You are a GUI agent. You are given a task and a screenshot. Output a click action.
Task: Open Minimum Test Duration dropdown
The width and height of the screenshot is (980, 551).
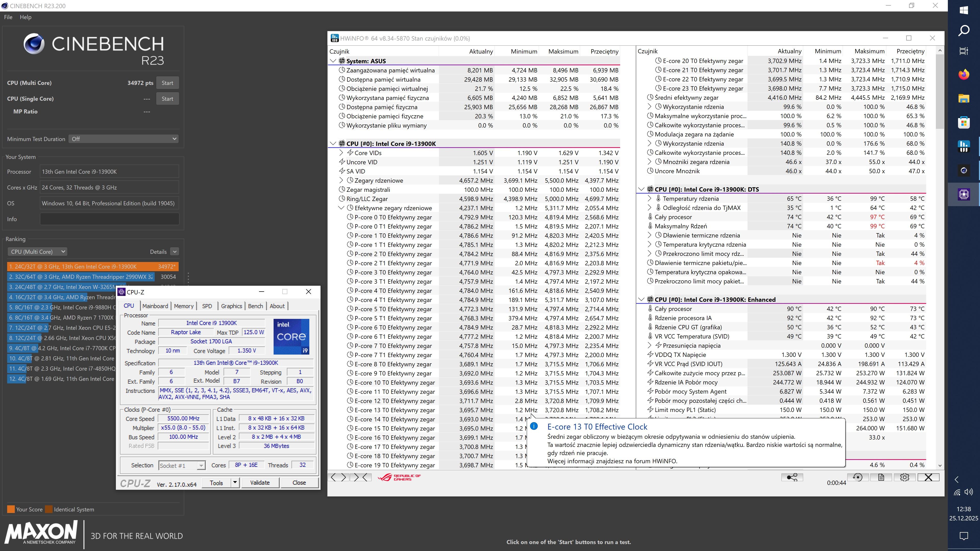pyautogui.click(x=123, y=139)
